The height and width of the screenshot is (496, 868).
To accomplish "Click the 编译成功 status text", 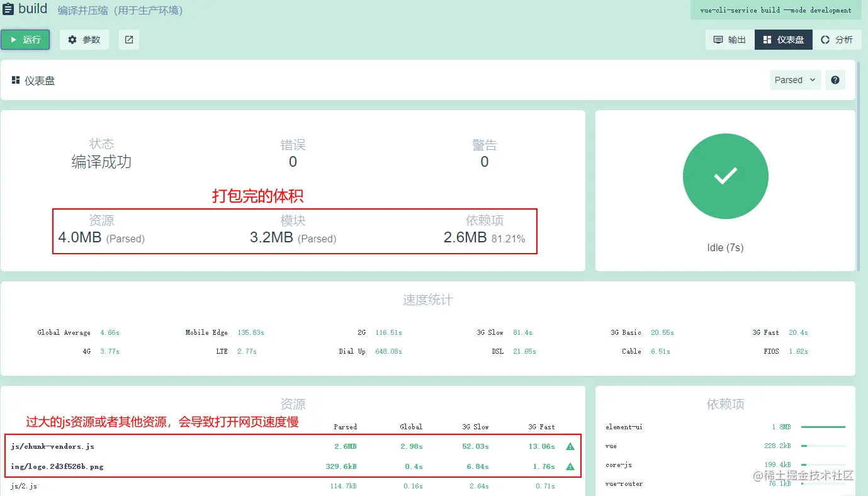I will point(101,162).
